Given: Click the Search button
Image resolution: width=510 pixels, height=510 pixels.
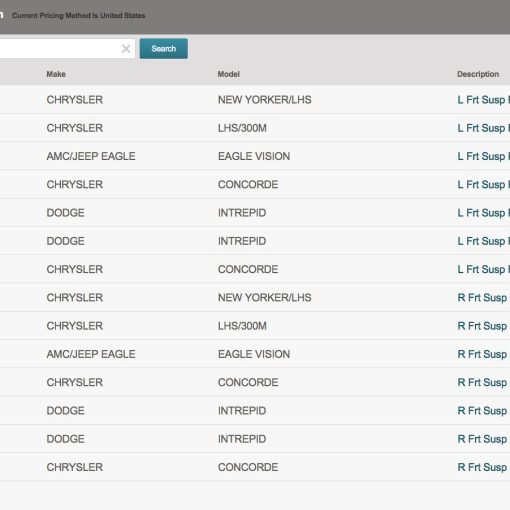Looking at the screenshot, I should (x=164, y=49).
